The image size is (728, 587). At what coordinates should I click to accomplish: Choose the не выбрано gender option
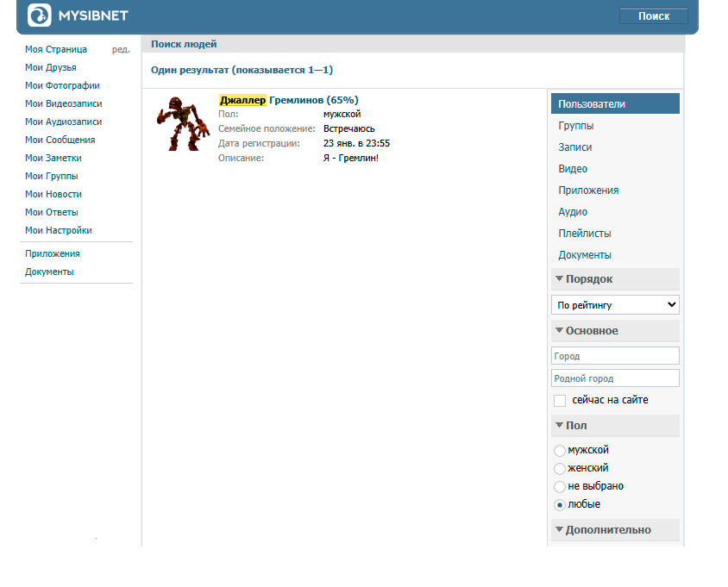(560, 487)
